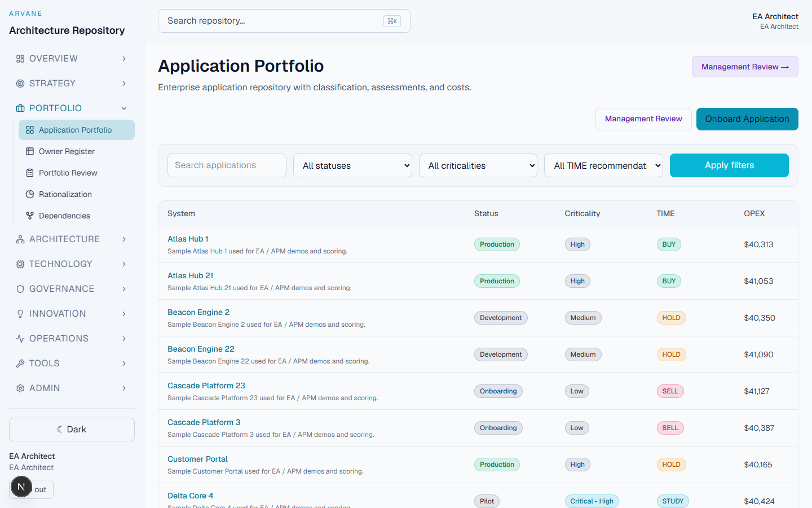The height and width of the screenshot is (508, 812).
Task: Open Delta Core 4 link
Action: 190,496
